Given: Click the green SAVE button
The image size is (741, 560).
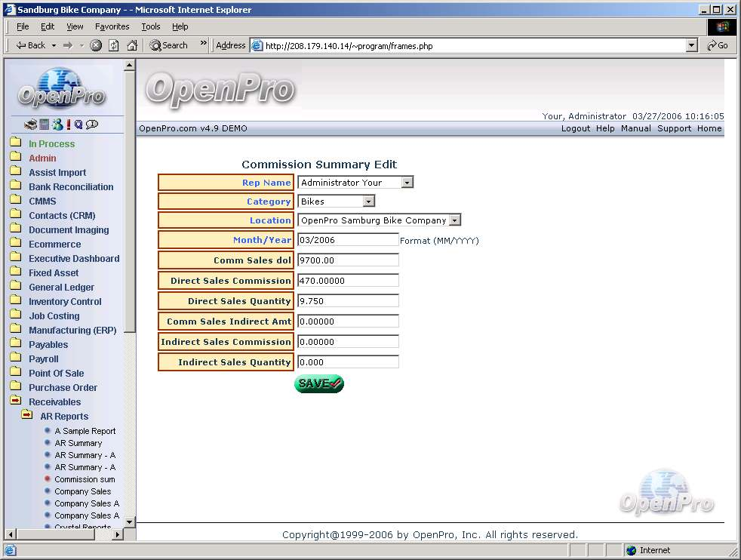Looking at the screenshot, I should tap(318, 383).
